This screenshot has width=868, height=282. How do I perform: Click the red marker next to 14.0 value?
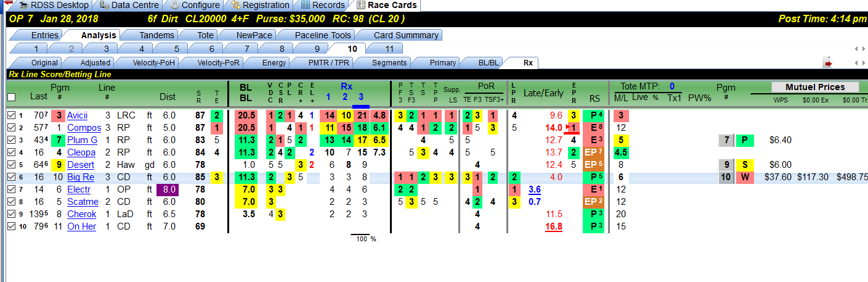click(568, 127)
